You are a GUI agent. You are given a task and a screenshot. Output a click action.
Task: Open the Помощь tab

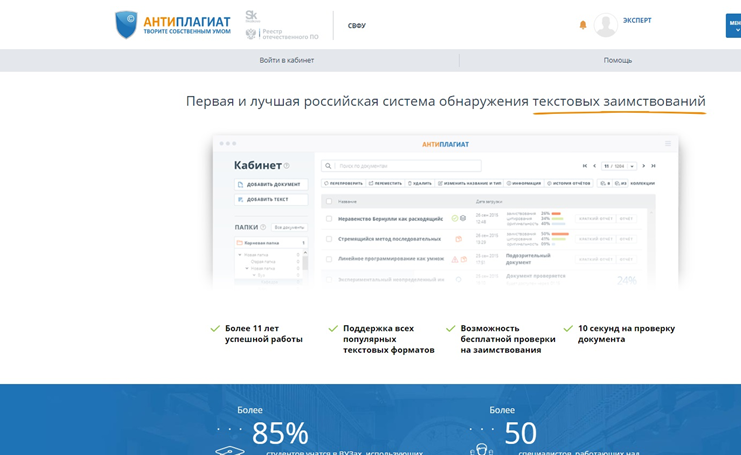click(618, 60)
